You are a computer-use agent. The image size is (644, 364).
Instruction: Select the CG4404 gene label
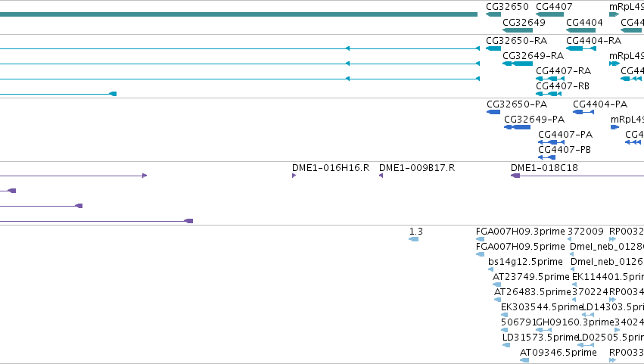584,22
